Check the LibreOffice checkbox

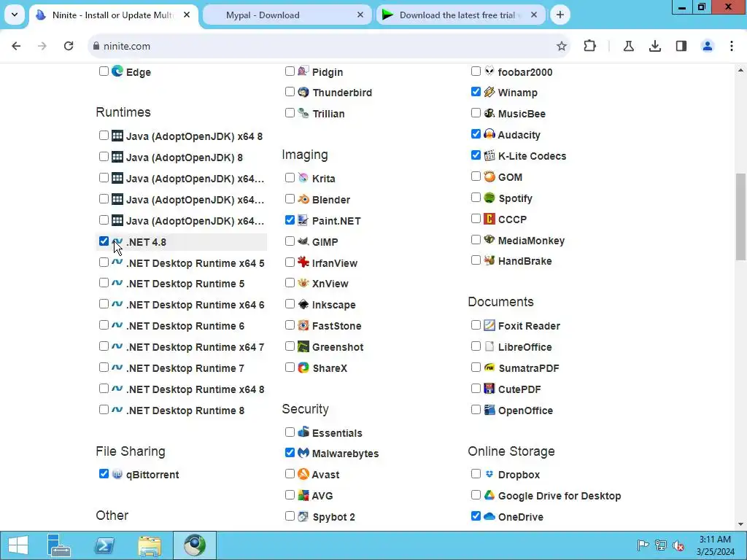476,346
